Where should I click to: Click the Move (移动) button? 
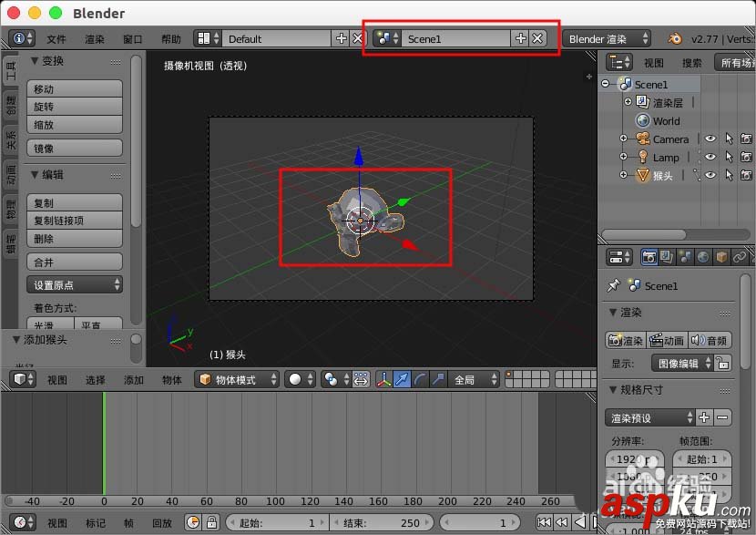point(75,88)
